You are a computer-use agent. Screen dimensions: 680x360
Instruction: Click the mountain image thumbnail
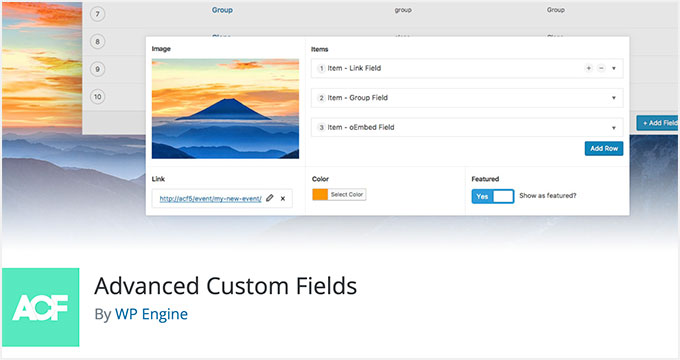225,109
